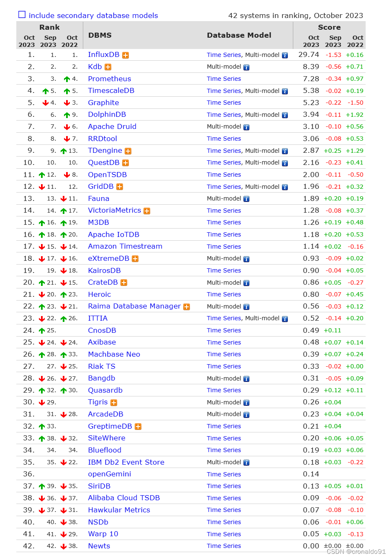Click Multi-model info icon in Tigris row
The width and height of the screenshot is (392, 558).
[246, 403]
